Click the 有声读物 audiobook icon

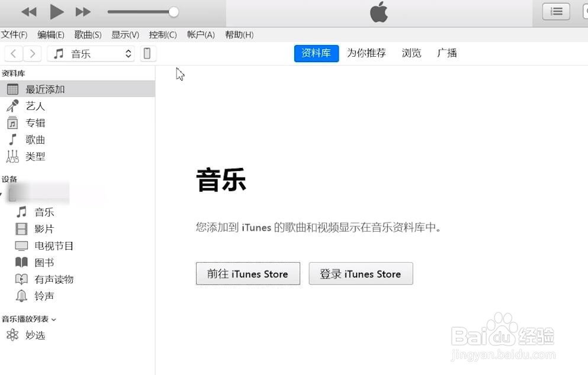[21, 279]
